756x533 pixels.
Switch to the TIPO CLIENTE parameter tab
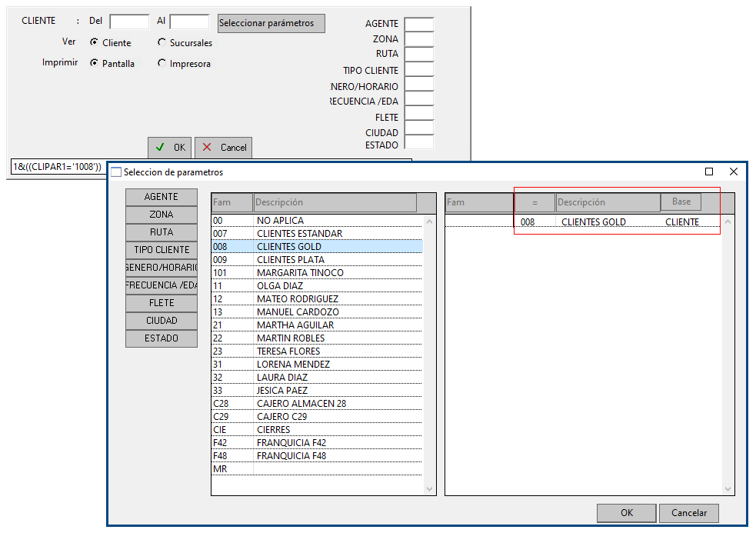(162, 250)
